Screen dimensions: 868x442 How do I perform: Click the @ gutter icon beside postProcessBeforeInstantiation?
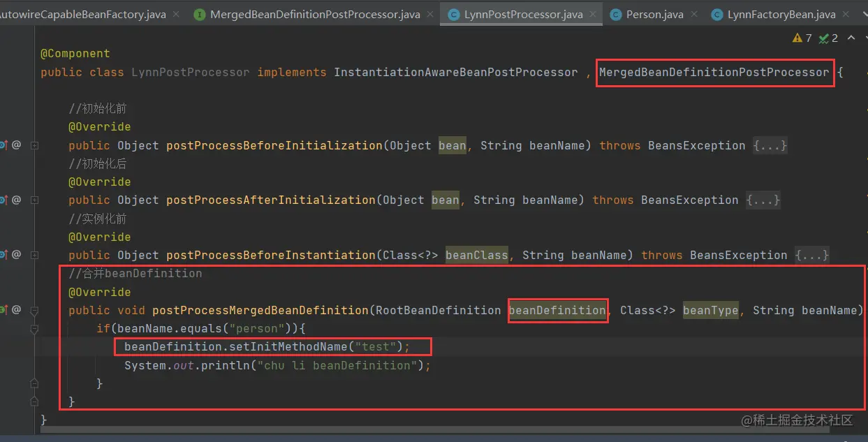(x=16, y=255)
